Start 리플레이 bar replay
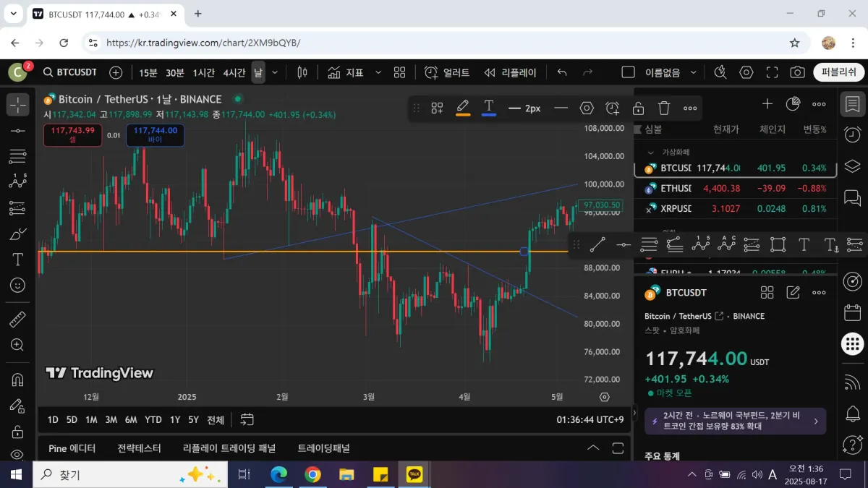The height and width of the screenshot is (488, 868). (510, 72)
